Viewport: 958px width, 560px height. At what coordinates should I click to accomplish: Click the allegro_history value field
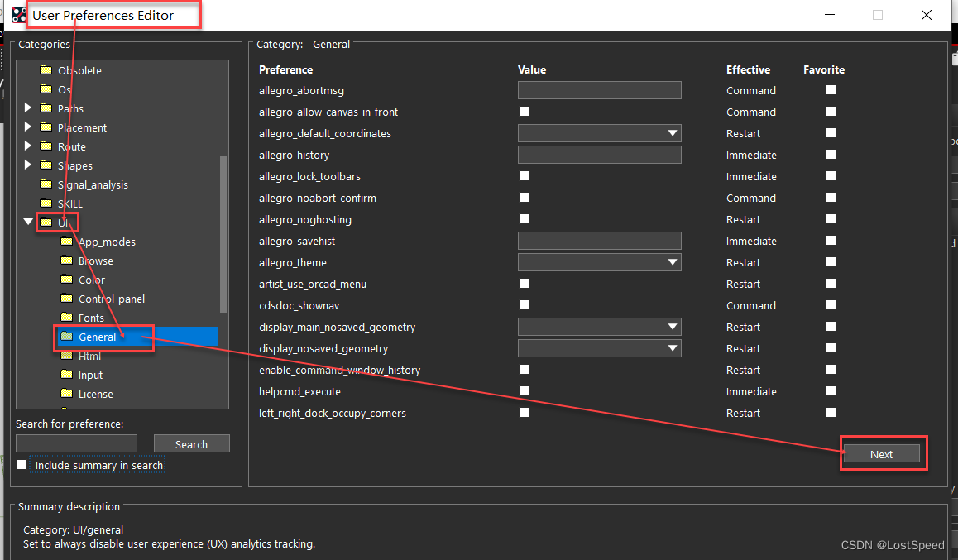(599, 155)
